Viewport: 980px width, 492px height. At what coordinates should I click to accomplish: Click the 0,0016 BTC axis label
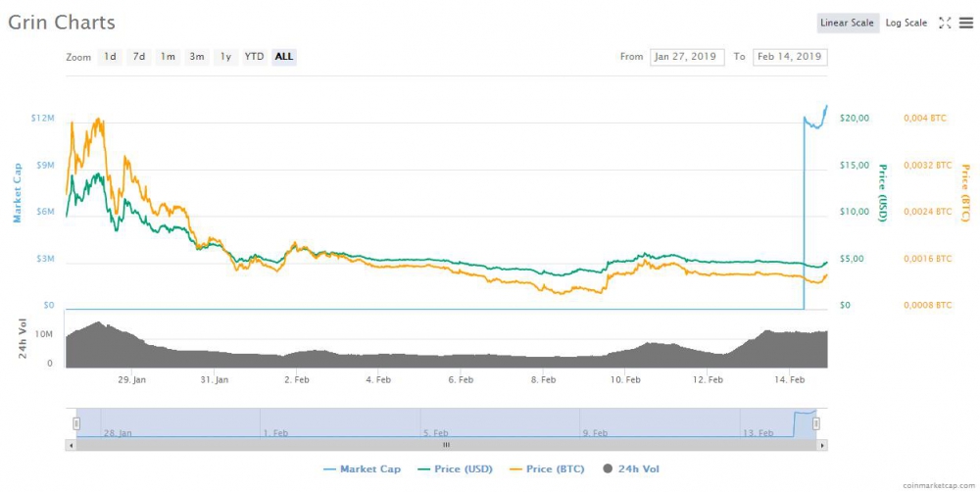pos(927,258)
